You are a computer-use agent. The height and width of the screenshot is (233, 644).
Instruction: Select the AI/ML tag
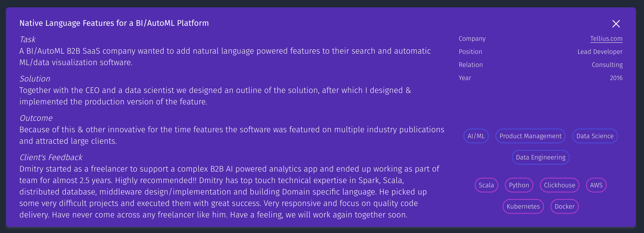pos(476,136)
